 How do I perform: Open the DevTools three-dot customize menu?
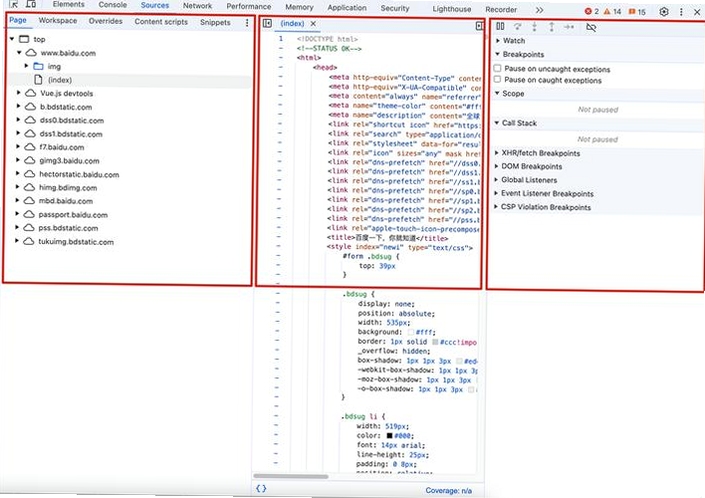(x=681, y=12)
